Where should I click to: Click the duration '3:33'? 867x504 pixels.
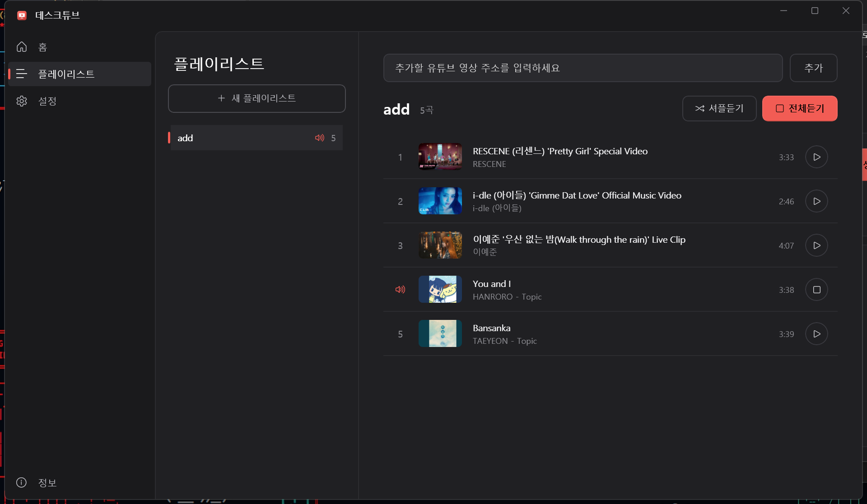(786, 157)
